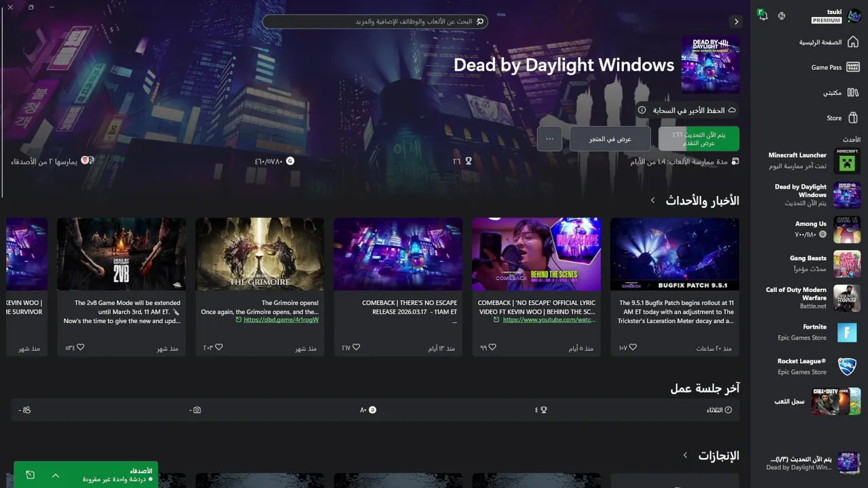Click the back navigation chevron
Image resolution: width=868 pixels, height=488 pixels.
pyautogui.click(x=736, y=22)
